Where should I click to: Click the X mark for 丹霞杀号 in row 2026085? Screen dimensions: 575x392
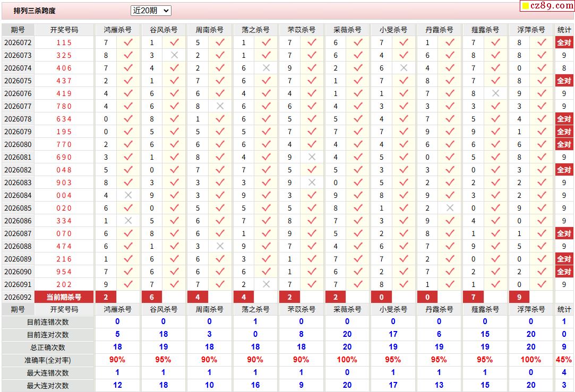(450, 208)
